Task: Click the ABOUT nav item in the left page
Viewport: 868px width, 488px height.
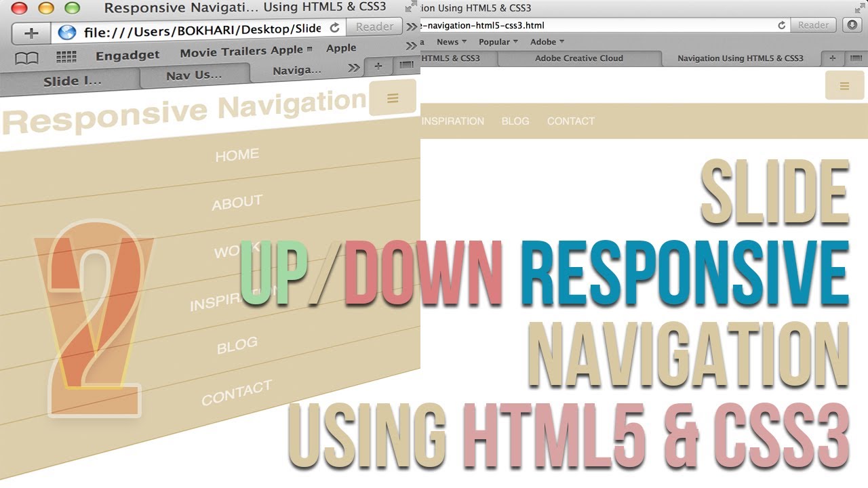Action: point(237,202)
